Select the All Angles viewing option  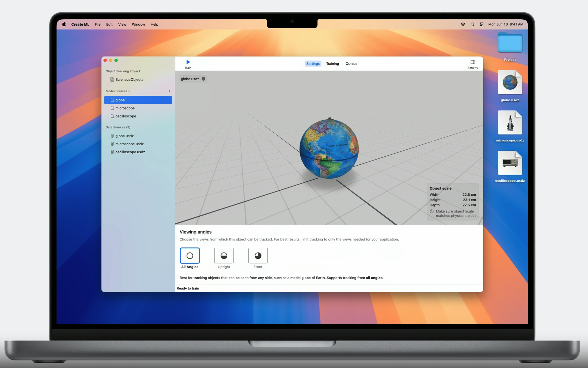click(190, 255)
